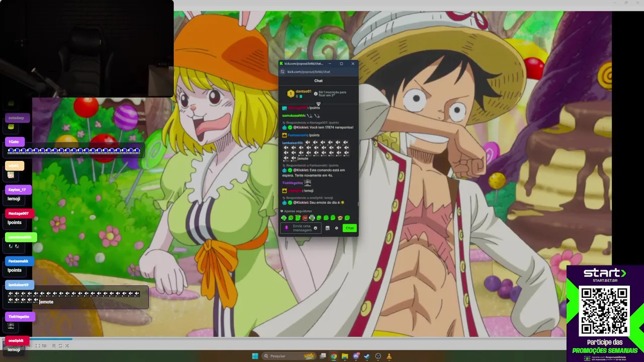Click the green Chat send button

pos(350,228)
